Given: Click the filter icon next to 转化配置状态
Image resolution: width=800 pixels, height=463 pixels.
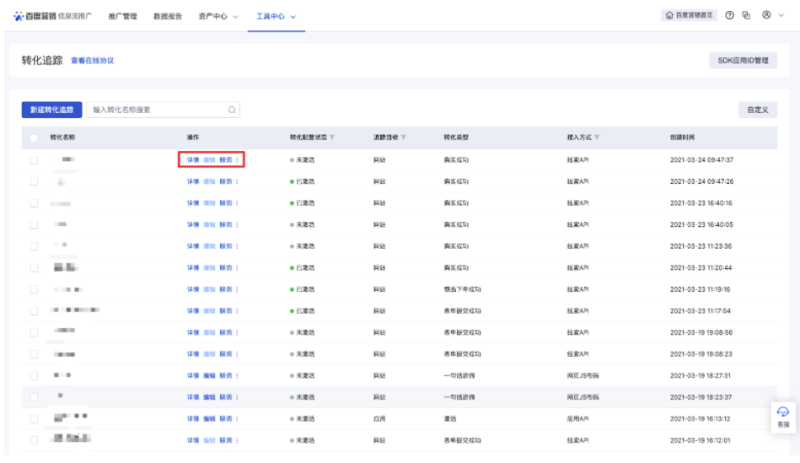Looking at the screenshot, I should 332,137.
